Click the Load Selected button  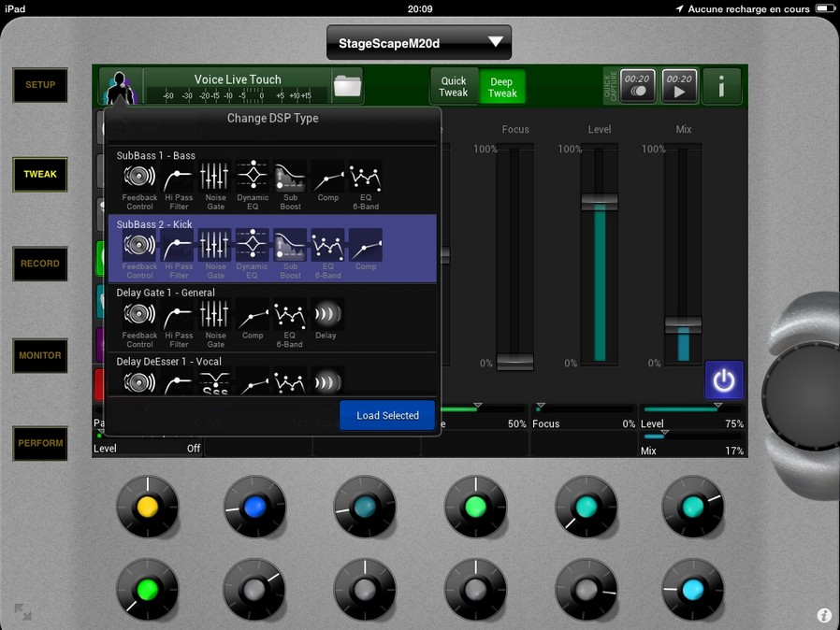(x=387, y=415)
